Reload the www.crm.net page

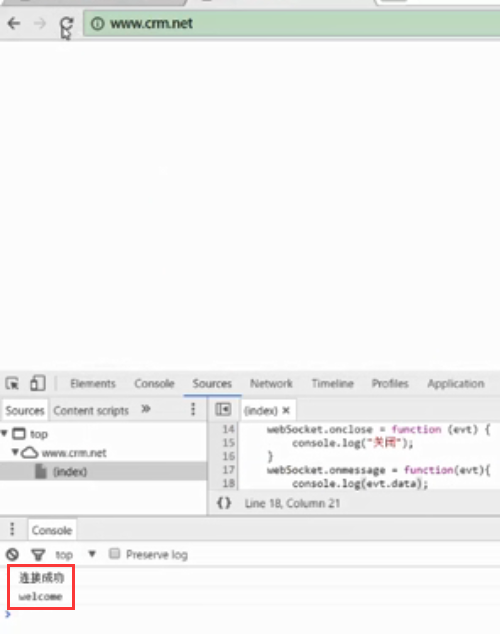[x=67, y=24]
